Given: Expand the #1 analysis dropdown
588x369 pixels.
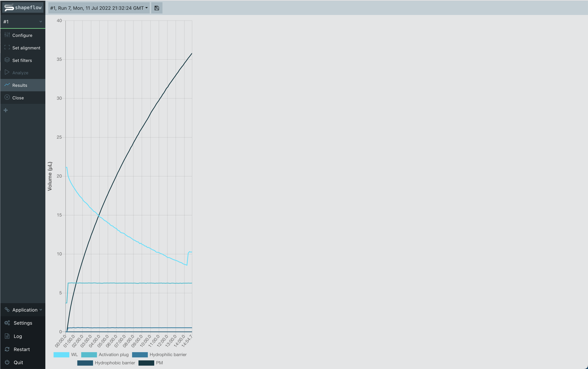Looking at the screenshot, I should (x=23, y=22).
